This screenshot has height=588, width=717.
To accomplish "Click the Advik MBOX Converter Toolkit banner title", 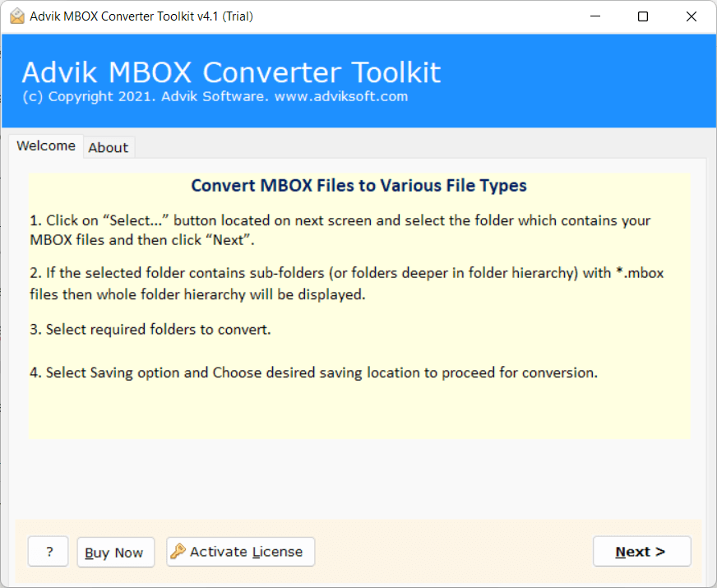I will coord(231,72).
